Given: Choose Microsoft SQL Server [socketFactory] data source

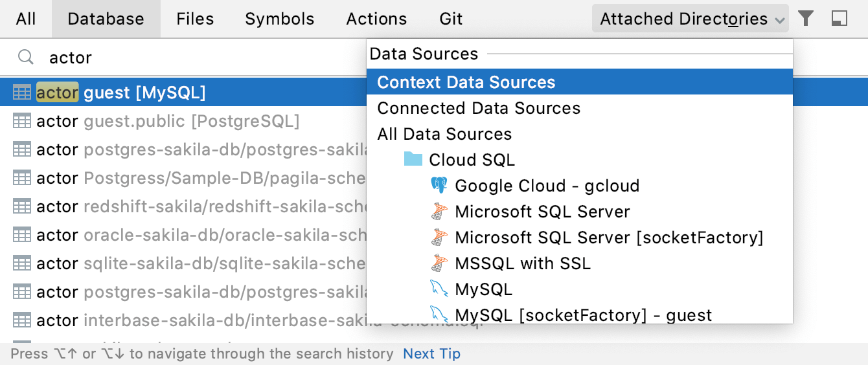Looking at the screenshot, I should [x=580, y=238].
